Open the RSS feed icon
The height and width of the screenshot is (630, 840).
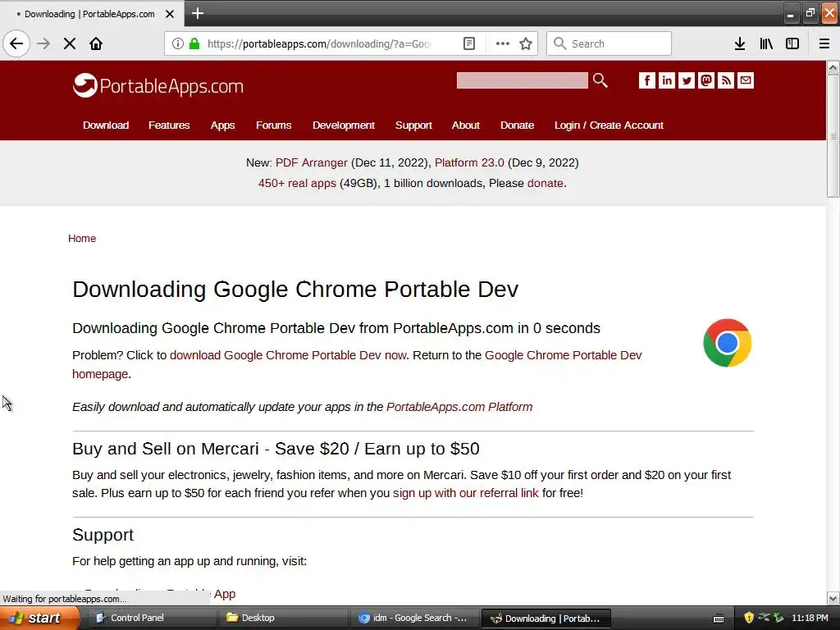click(x=726, y=80)
